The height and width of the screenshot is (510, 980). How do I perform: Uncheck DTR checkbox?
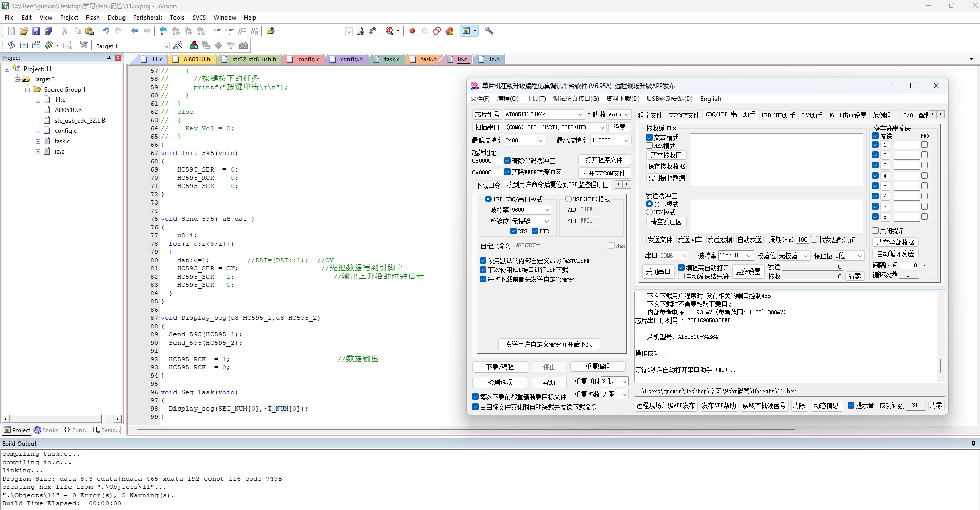[x=535, y=231]
